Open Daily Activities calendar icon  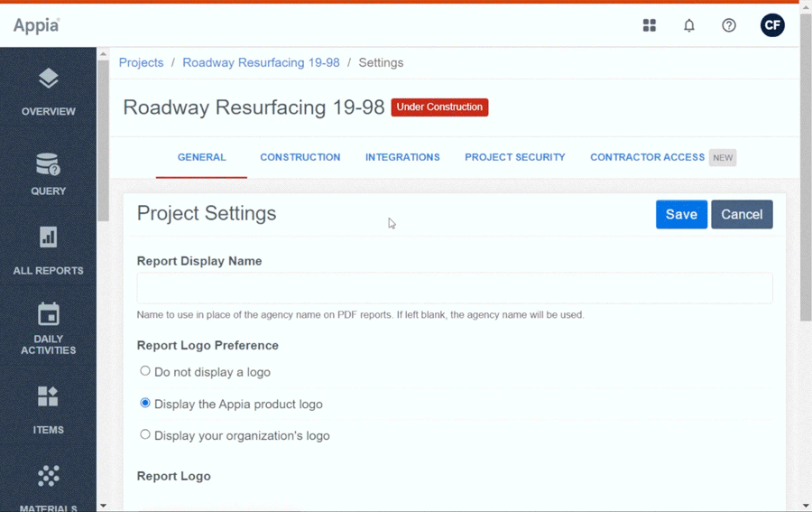click(48, 314)
